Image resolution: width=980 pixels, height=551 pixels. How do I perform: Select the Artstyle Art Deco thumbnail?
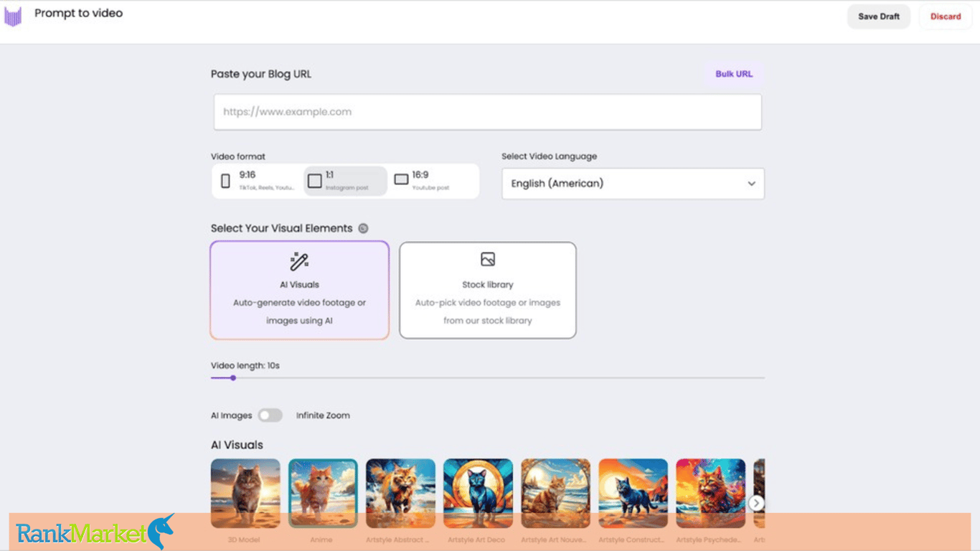point(478,494)
